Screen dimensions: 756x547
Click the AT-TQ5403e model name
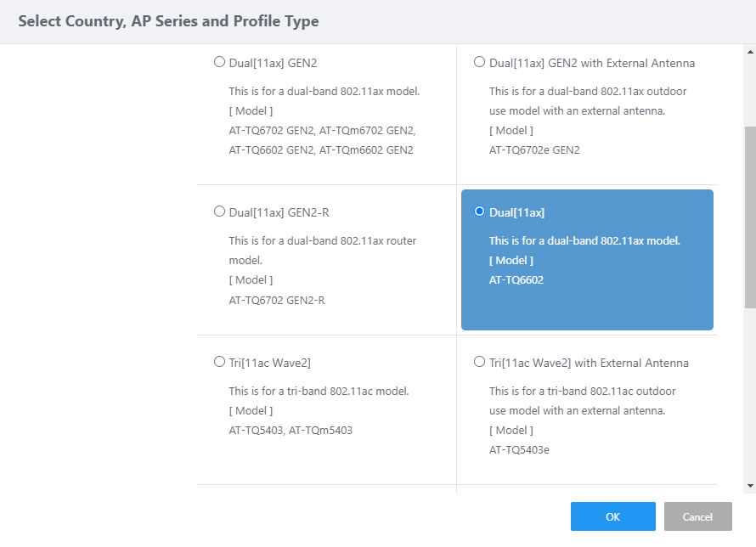point(519,449)
